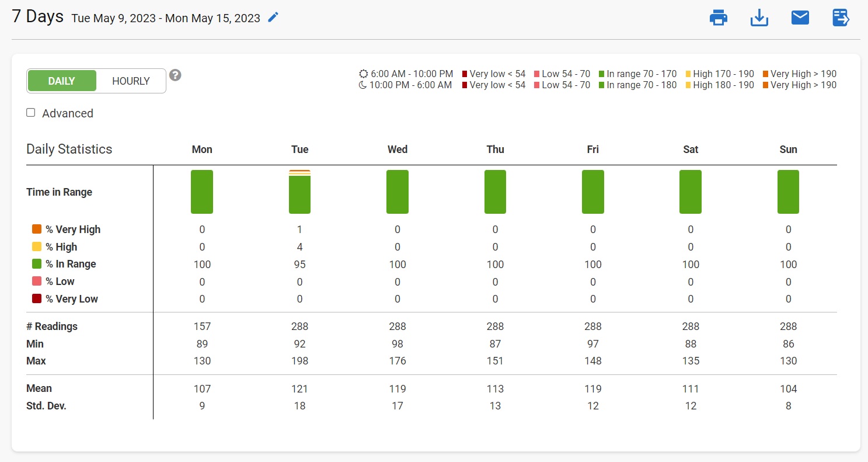The height and width of the screenshot is (462, 868).
Task: Click the '7 Days' heading
Action: coord(37,16)
